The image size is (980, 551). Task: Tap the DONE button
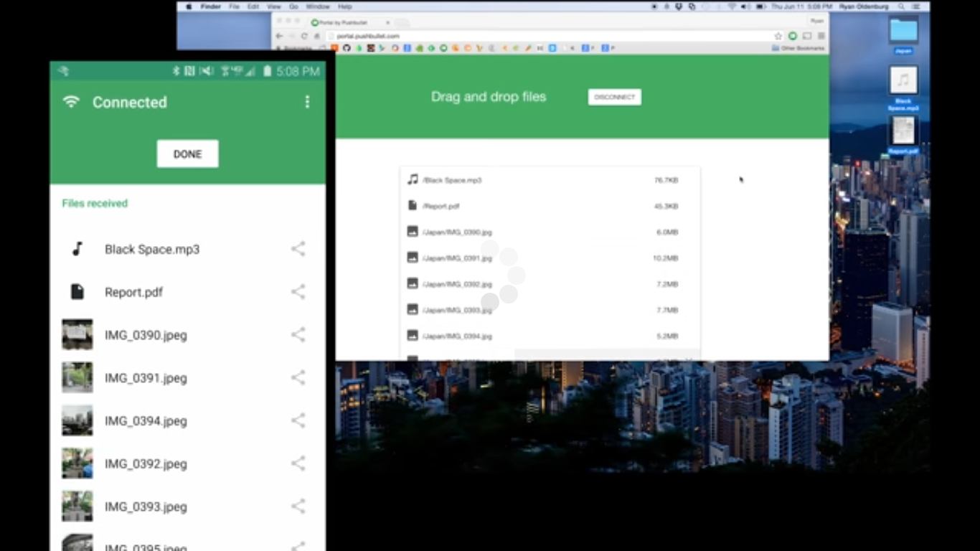pyautogui.click(x=187, y=154)
